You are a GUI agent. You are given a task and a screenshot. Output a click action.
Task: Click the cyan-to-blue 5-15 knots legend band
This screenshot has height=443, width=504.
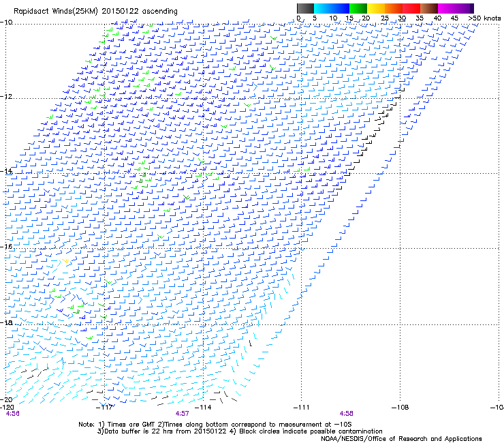pyautogui.click(x=332, y=8)
